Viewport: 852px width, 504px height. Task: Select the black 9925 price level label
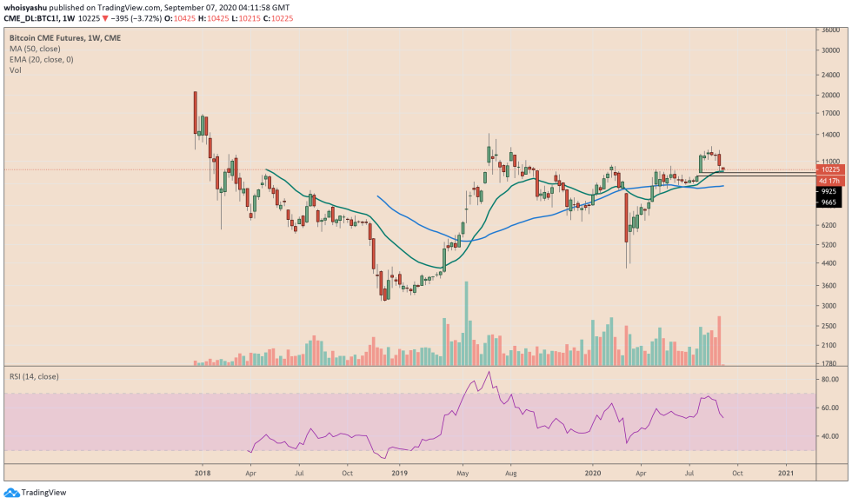coord(829,191)
